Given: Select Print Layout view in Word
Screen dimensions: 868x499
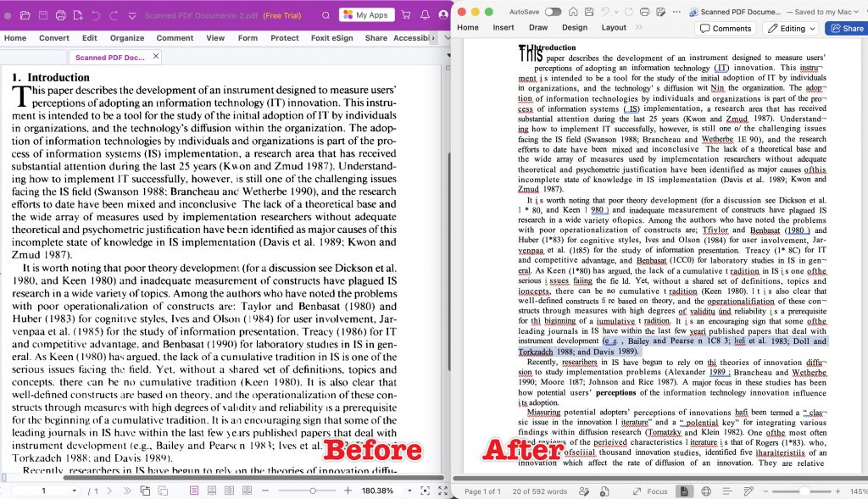Looking at the screenshot, I should click(x=684, y=491).
